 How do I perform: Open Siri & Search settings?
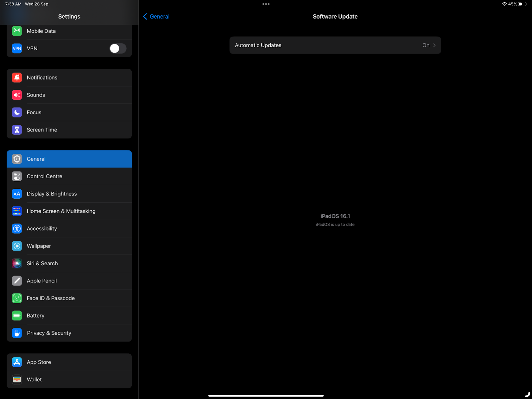point(69,264)
